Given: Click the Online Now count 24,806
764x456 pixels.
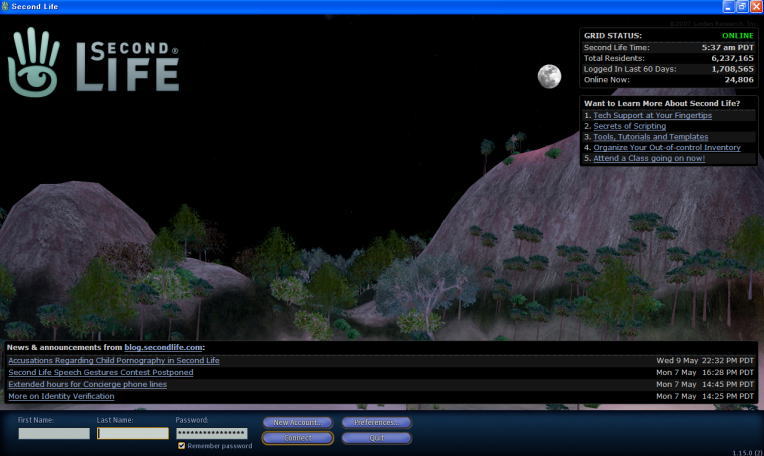Looking at the screenshot, I should click(739, 79).
